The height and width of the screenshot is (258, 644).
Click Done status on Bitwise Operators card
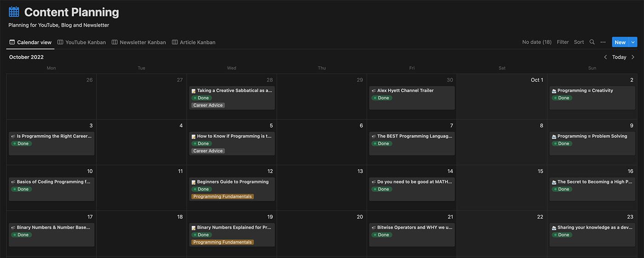tap(382, 235)
